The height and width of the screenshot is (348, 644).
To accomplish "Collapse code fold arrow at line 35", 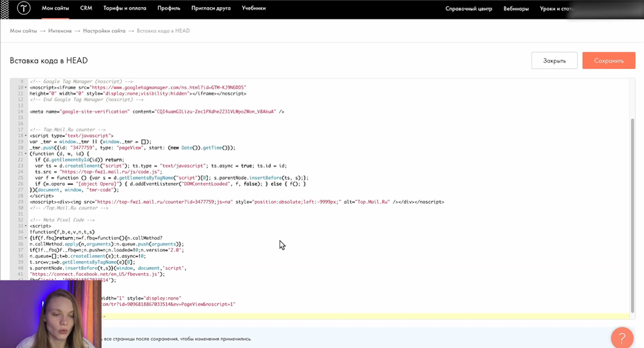I will (26, 238).
